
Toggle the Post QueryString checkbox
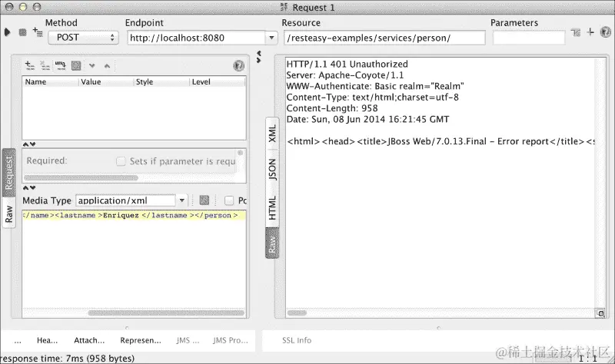tap(229, 200)
